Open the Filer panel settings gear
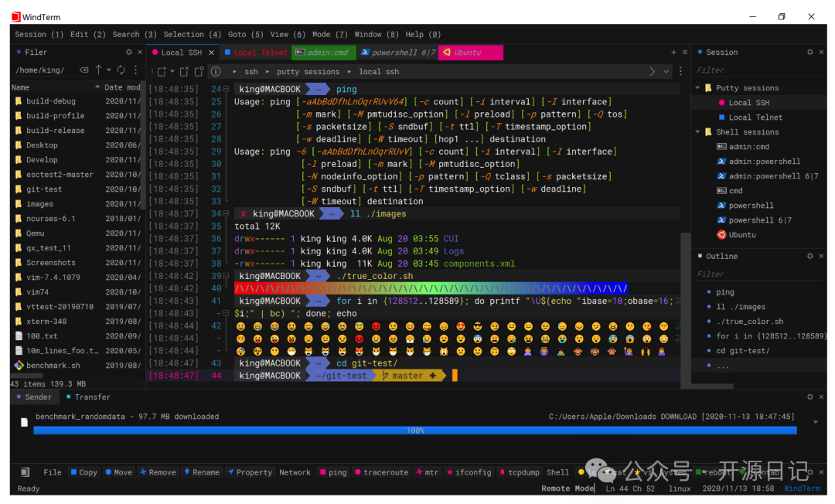The height and width of the screenshot is (504, 835). [x=128, y=53]
